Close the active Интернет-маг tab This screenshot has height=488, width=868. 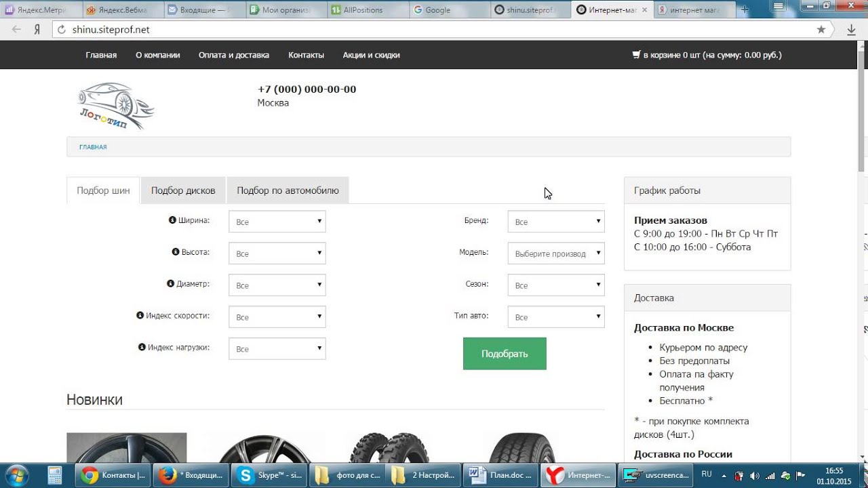click(x=644, y=10)
